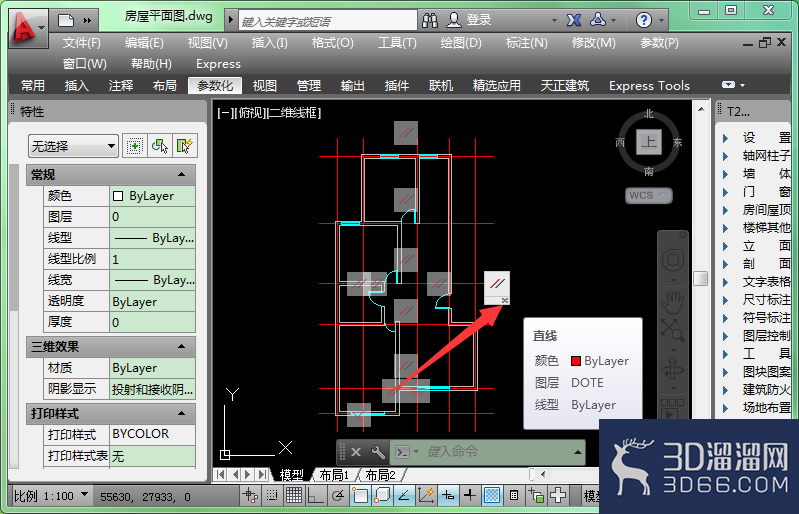This screenshot has height=514, width=799.
Task: Toggle ortho mode in status bar
Action: pyautogui.click(x=315, y=495)
